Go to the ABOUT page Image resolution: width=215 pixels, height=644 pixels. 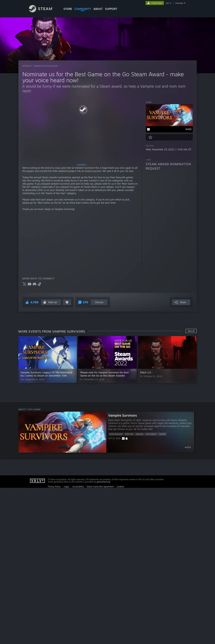point(98,9)
